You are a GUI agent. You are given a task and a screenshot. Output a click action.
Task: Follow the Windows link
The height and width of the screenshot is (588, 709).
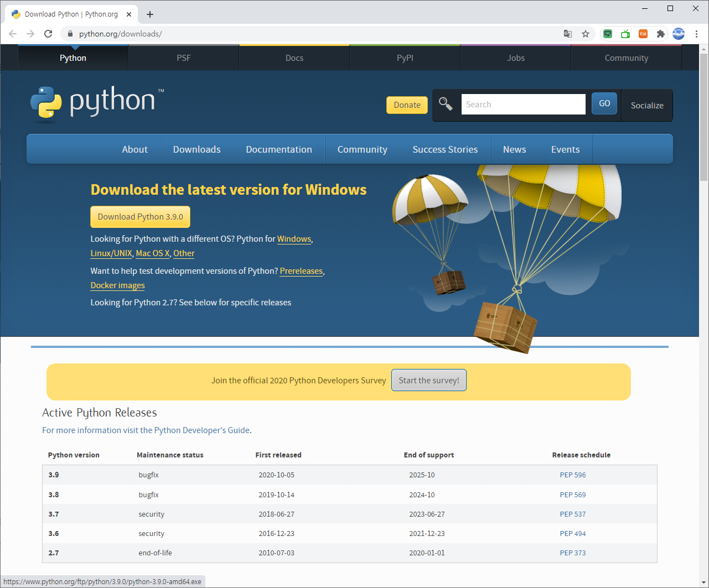point(294,239)
